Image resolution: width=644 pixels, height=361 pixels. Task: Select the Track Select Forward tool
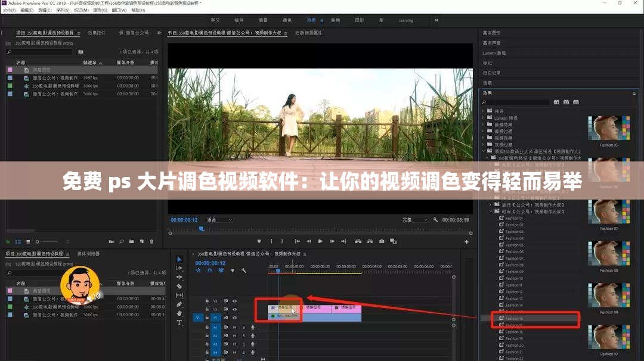[x=179, y=268]
